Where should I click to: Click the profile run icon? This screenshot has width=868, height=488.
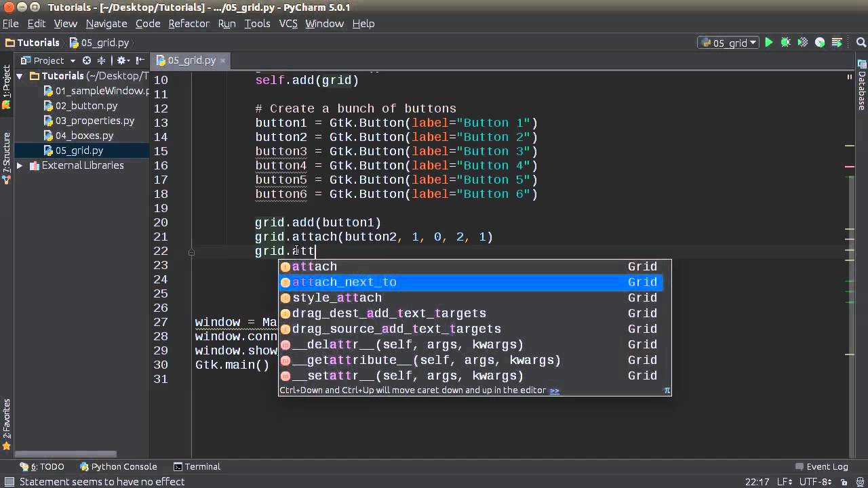click(820, 43)
